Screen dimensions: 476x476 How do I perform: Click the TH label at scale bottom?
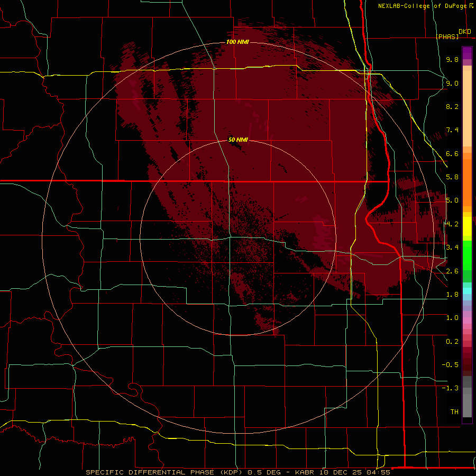tap(454, 412)
